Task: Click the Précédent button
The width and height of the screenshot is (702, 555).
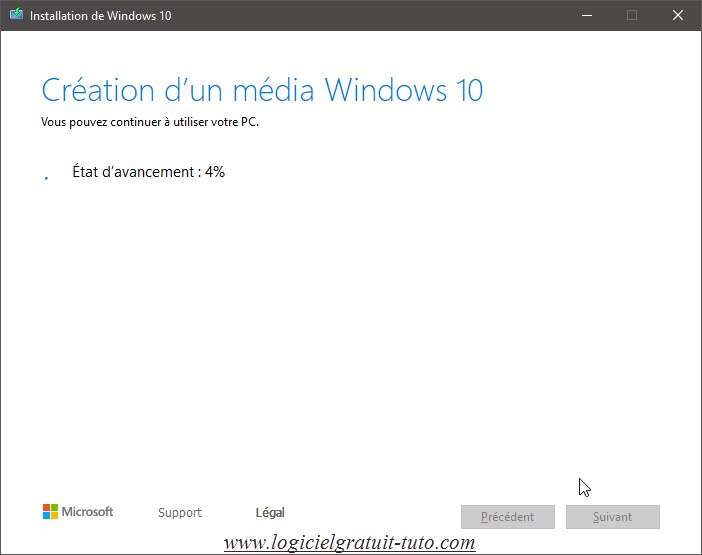Action: (508, 517)
